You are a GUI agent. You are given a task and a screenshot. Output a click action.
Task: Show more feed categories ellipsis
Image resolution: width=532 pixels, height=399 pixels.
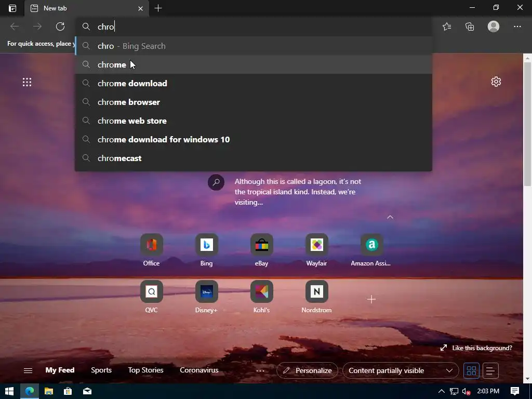[x=260, y=371]
